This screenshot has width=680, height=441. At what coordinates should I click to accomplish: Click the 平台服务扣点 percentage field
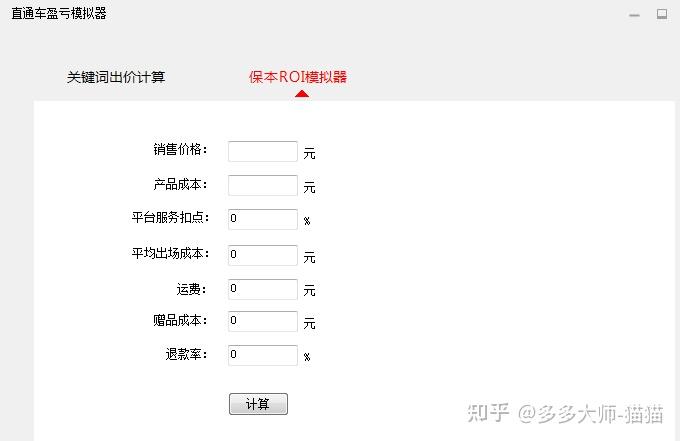(x=263, y=220)
